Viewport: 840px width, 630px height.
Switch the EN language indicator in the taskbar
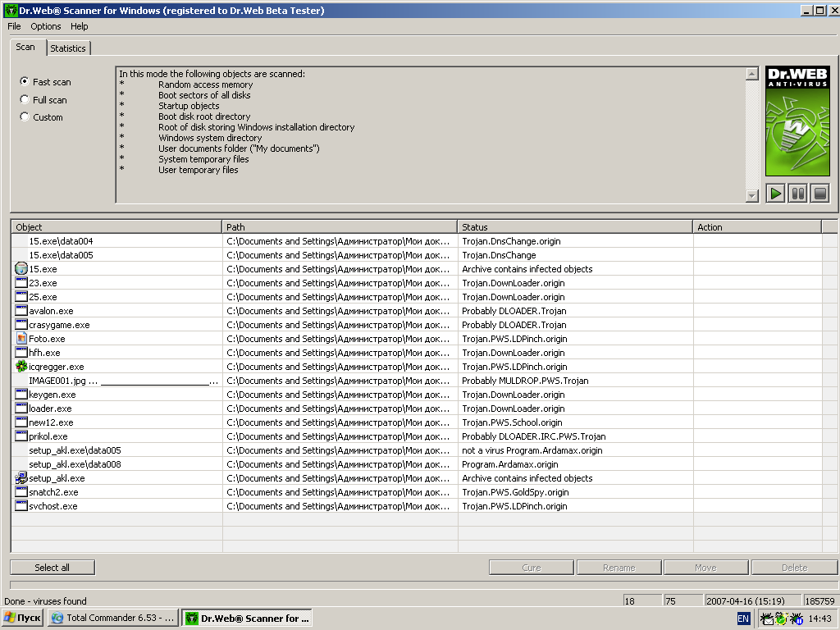coord(743,619)
